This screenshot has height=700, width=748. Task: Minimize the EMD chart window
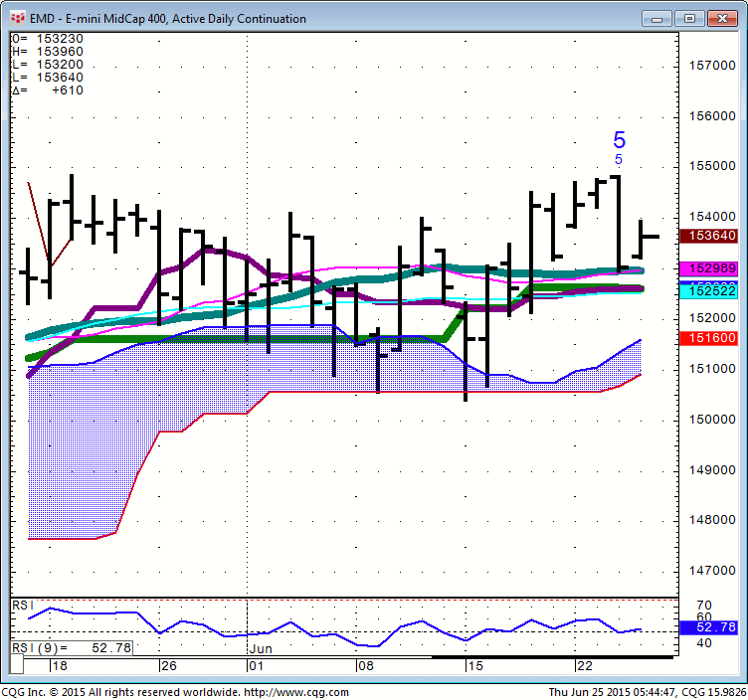657,18
